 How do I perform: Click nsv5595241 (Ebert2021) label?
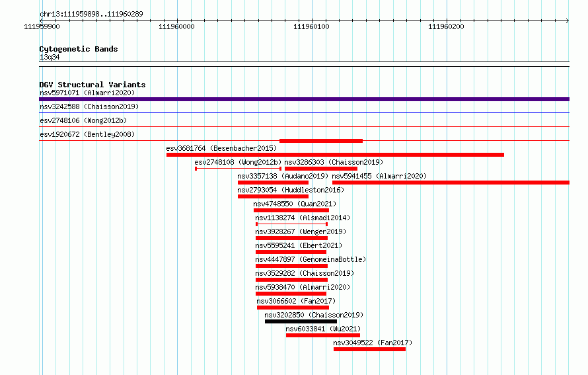tap(299, 245)
